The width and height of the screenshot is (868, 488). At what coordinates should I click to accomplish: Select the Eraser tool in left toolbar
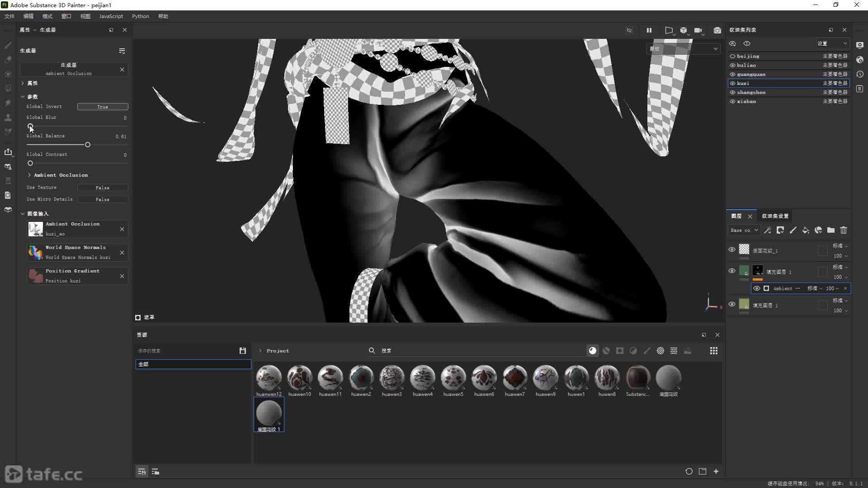tap(8, 60)
